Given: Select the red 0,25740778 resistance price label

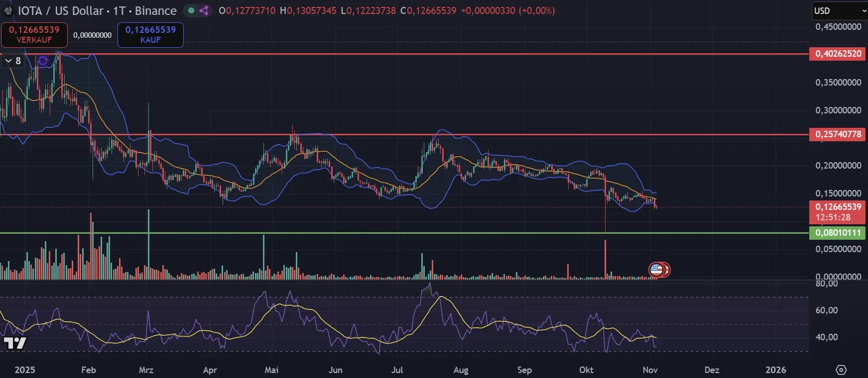Looking at the screenshot, I should [x=838, y=134].
